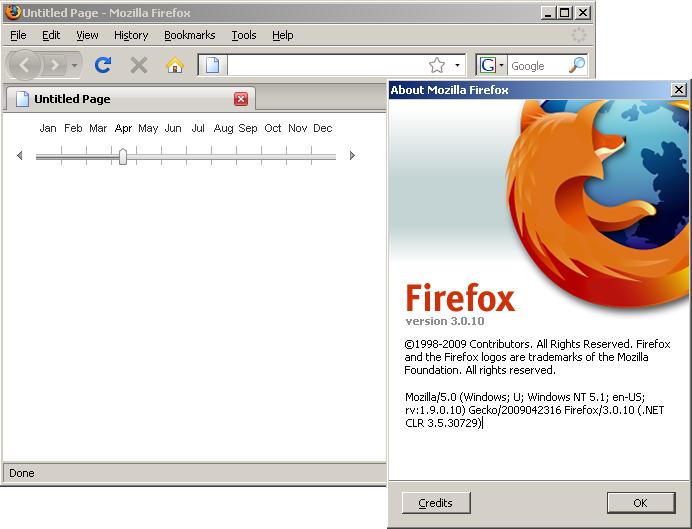Click the Feb month label
Image resolution: width=692 pixels, height=529 pixels.
coord(73,128)
